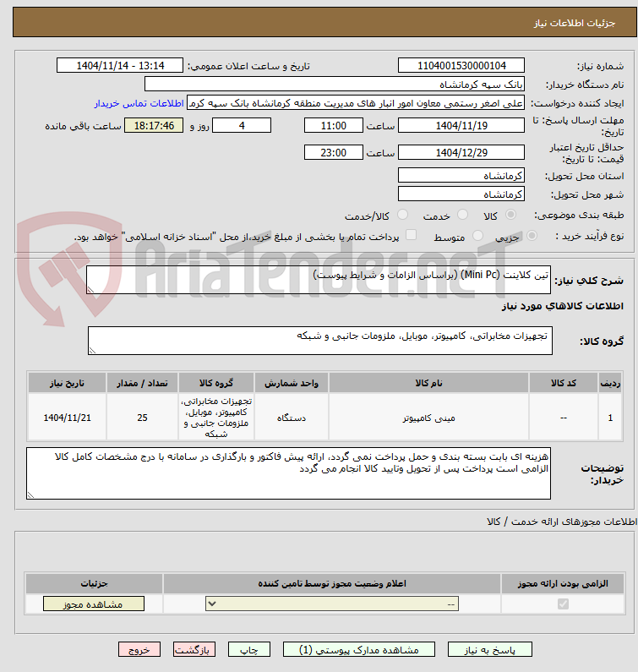Open مشاهده مدارک پیوستی (1) button
Image resolution: width=638 pixels, height=672 pixels.
[358, 650]
